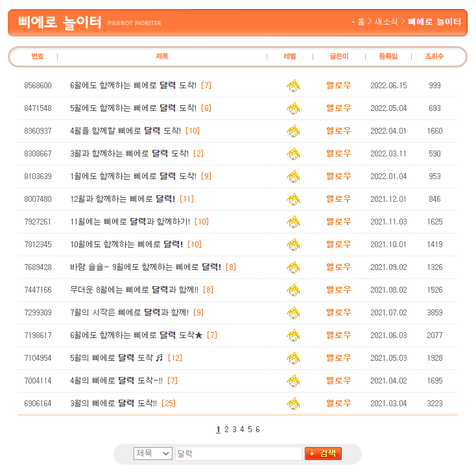
Task: Click level icon of the 2022.05.04 post
Action: [x=293, y=108]
